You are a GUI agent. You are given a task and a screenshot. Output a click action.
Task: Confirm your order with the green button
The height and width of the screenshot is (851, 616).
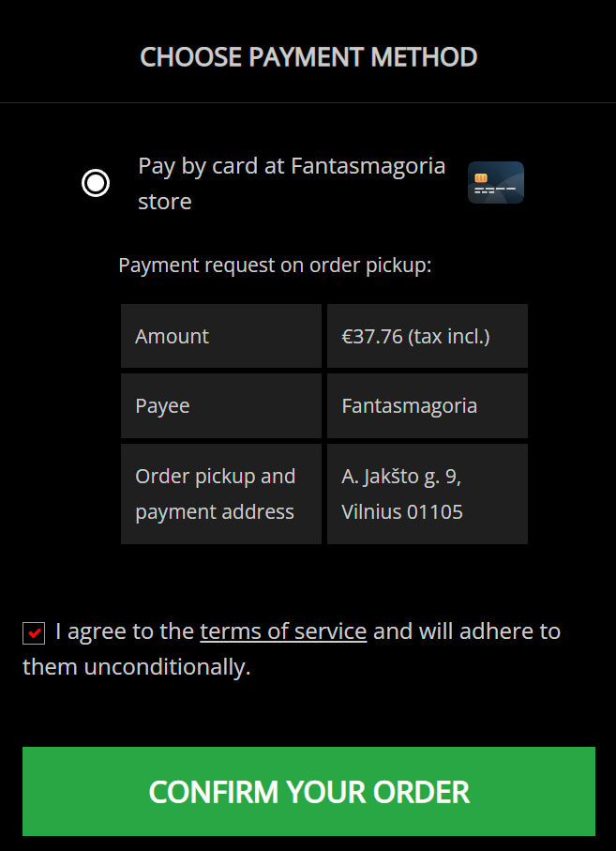pyautogui.click(x=308, y=791)
